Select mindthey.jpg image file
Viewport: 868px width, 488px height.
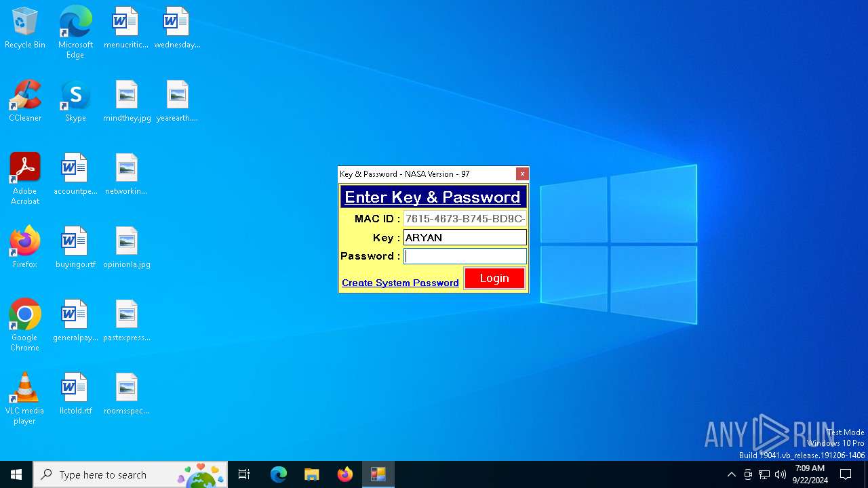127,102
